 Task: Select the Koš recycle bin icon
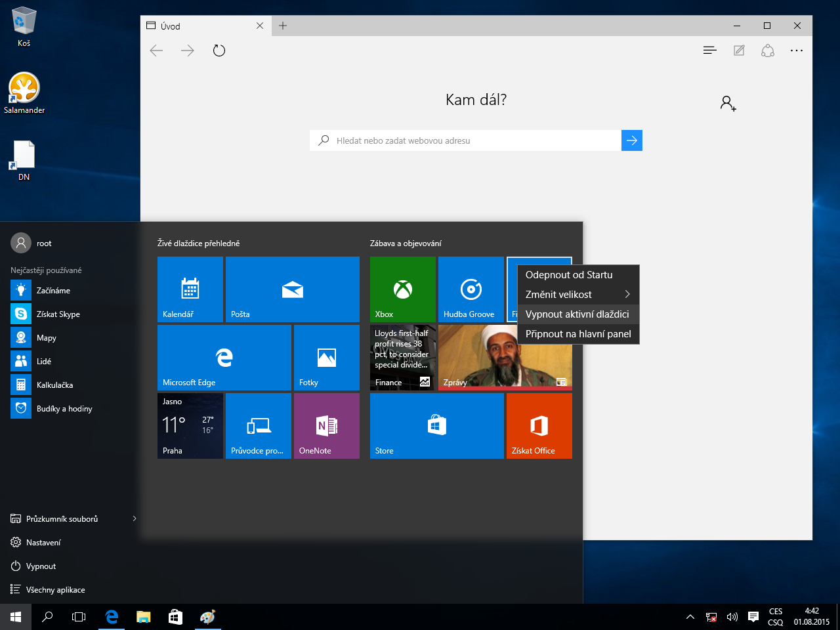coord(24,28)
